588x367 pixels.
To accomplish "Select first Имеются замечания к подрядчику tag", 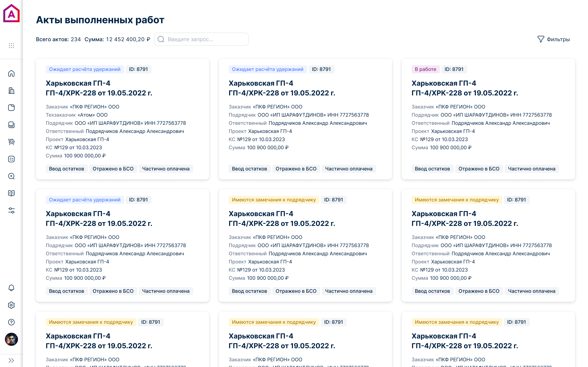I will (274, 200).
